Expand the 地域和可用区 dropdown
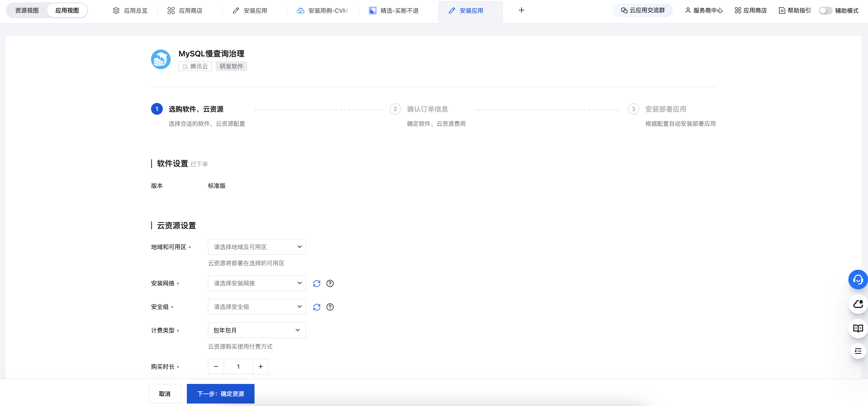 (x=257, y=247)
